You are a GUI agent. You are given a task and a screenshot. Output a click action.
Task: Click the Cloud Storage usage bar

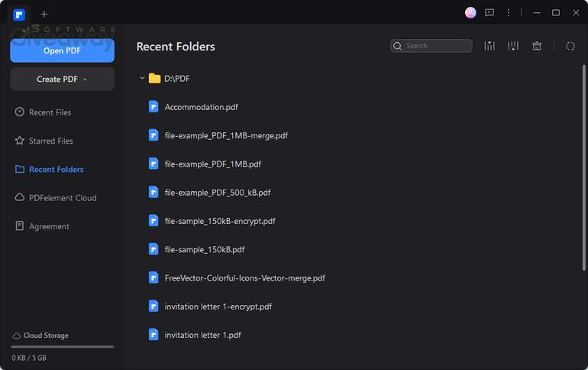coord(63,347)
